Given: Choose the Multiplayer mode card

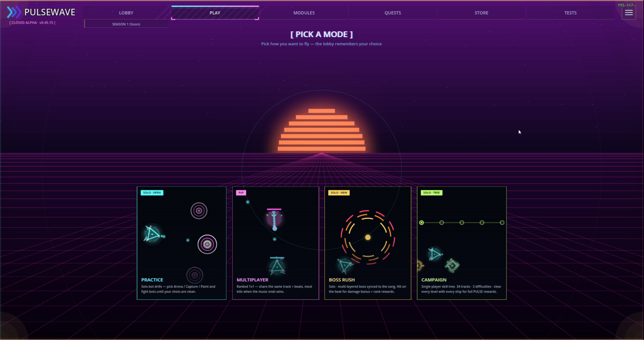Looking at the screenshot, I should (x=276, y=243).
